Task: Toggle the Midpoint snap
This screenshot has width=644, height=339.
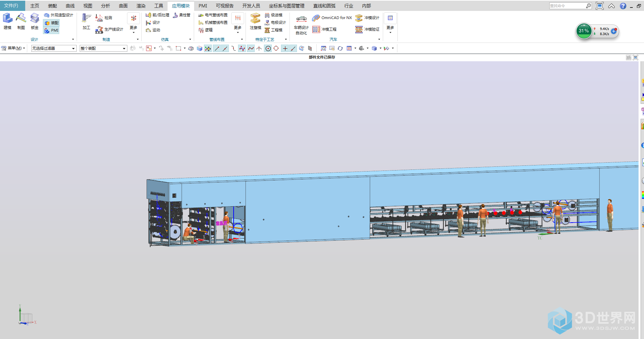Action: point(225,48)
